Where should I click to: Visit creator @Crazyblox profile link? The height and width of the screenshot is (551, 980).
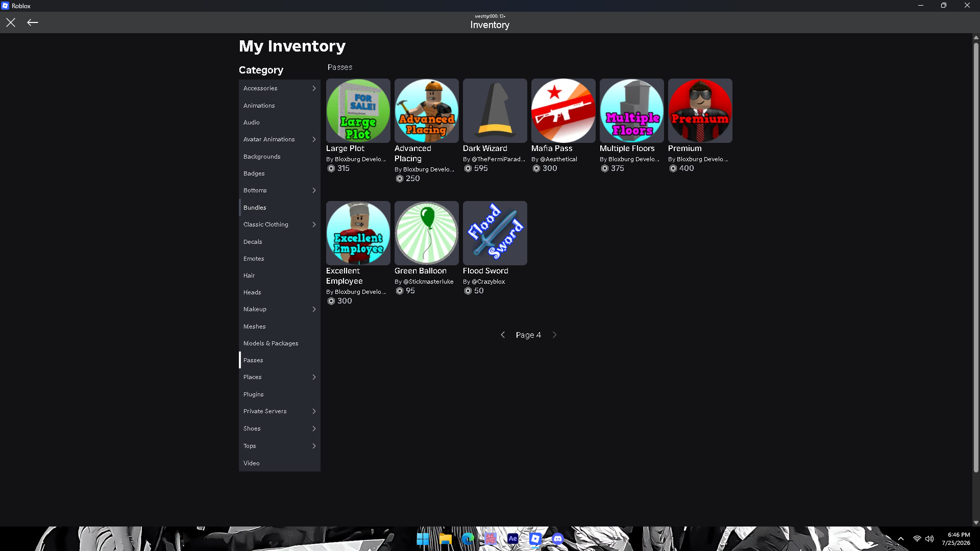pos(488,282)
